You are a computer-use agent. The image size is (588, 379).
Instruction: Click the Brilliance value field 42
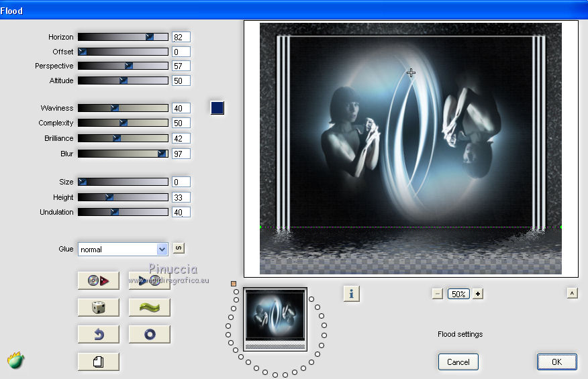[x=181, y=138]
